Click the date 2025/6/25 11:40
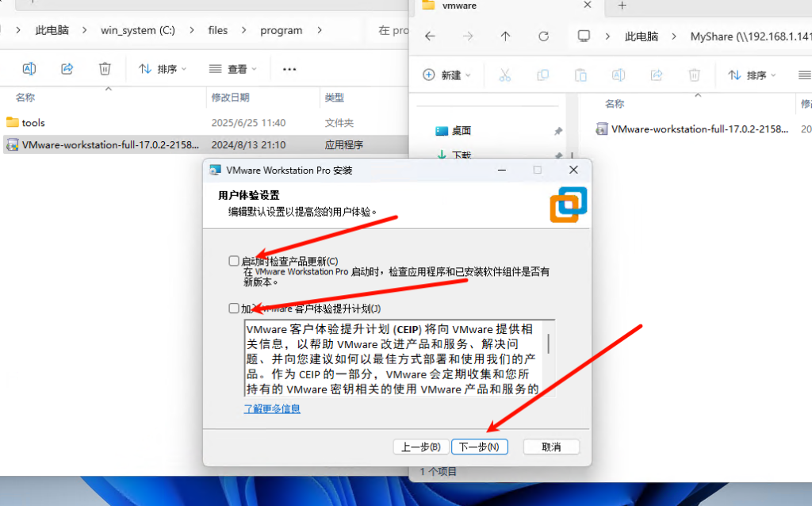This screenshot has width=812, height=506. coord(248,123)
